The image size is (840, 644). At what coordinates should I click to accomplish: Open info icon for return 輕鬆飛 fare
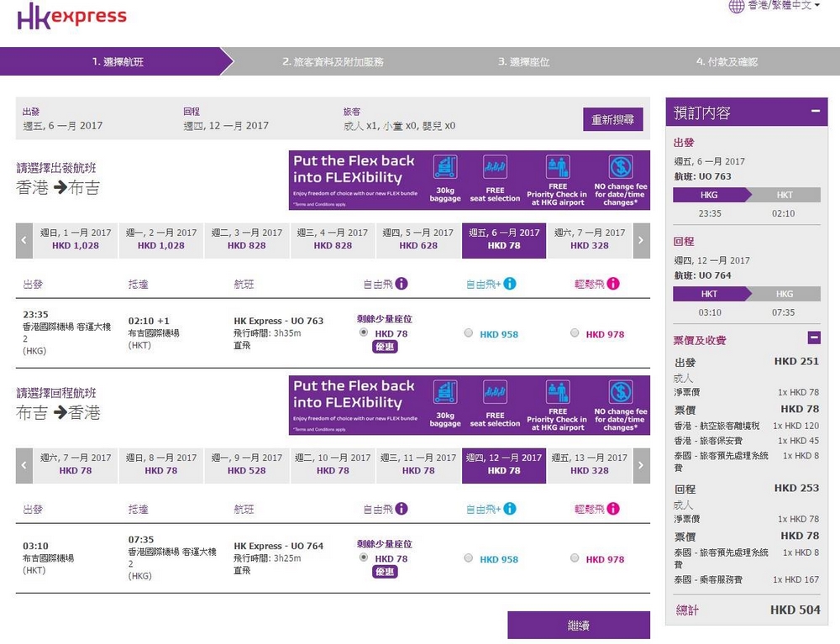[x=614, y=509]
